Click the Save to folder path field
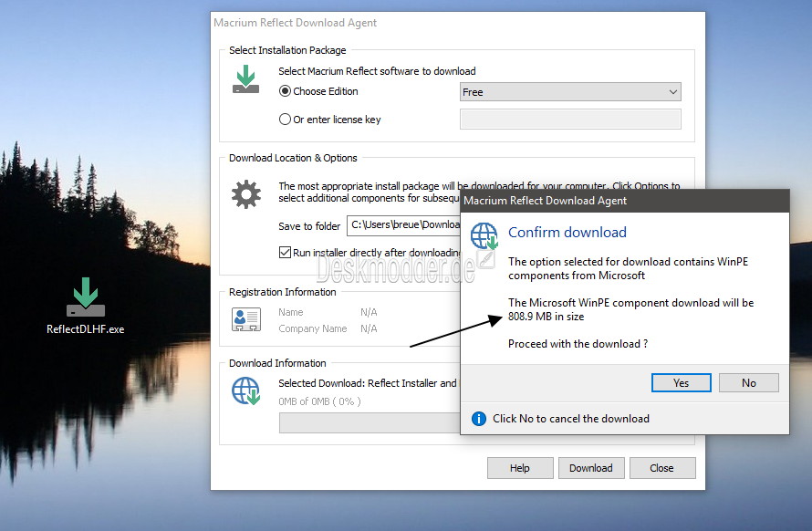The height and width of the screenshot is (531, 812). [404, 225]
